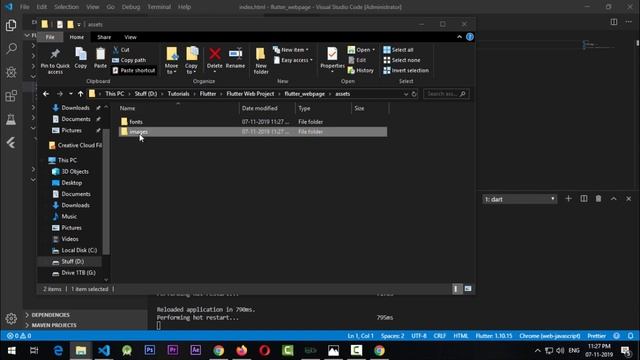Open the New item dropdown
640x360 pixels.
point(291,50)
